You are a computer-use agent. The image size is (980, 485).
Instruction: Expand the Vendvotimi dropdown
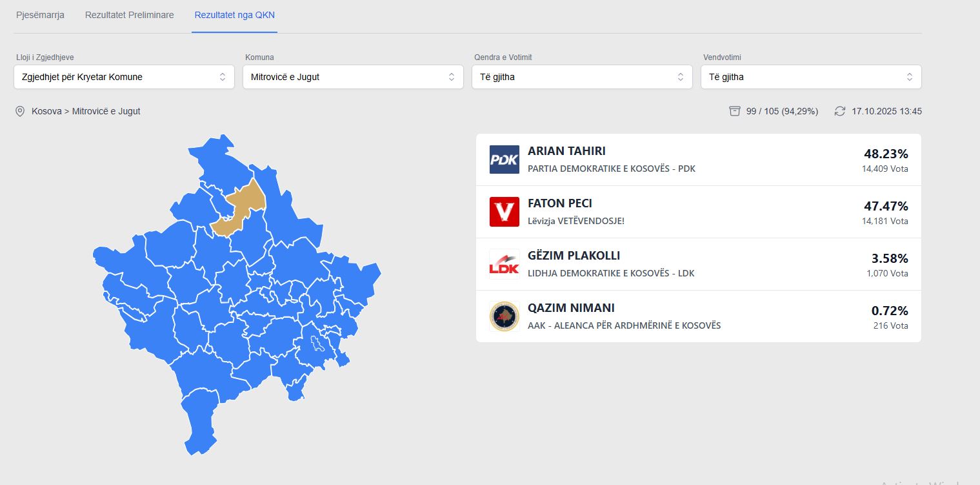(811, 77)
